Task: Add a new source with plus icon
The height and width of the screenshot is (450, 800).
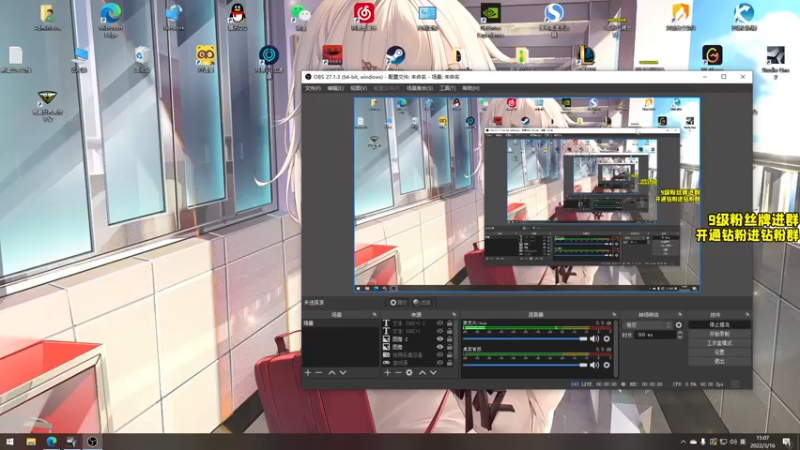Action: (x=387, y=373)
